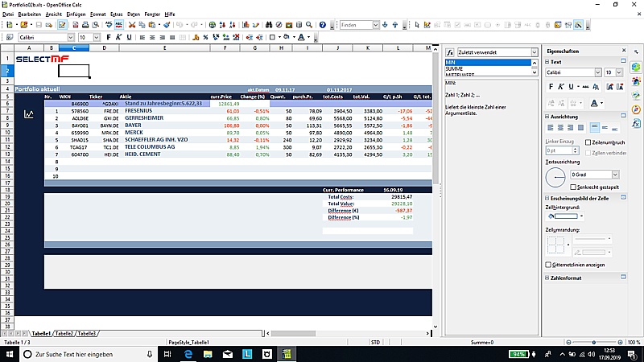Sort descending icon in toolbar
This screenshot has width=644, height=362.
233,25
